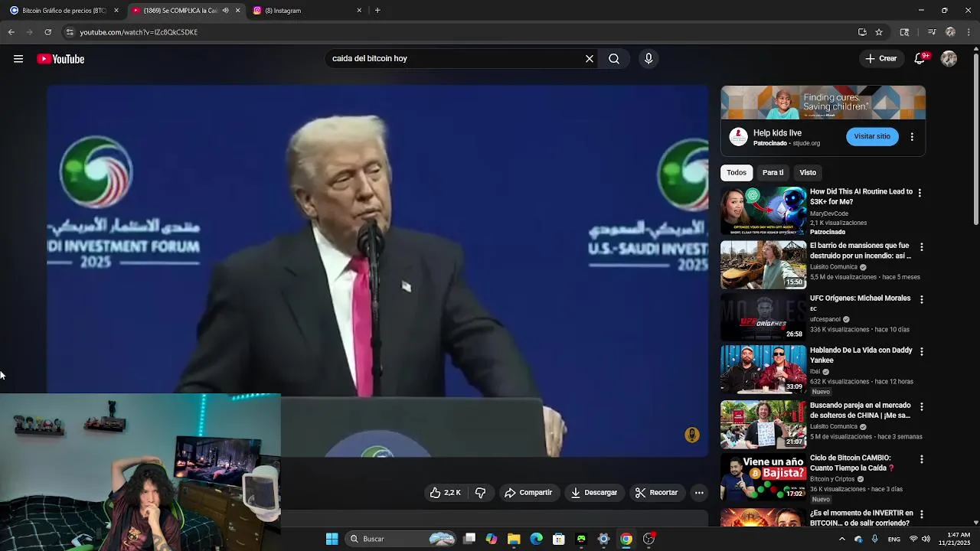Open options for momento de INVERTIR video
Image resolution: width=980 pixels, height=551 pixels.
point(922,514)
